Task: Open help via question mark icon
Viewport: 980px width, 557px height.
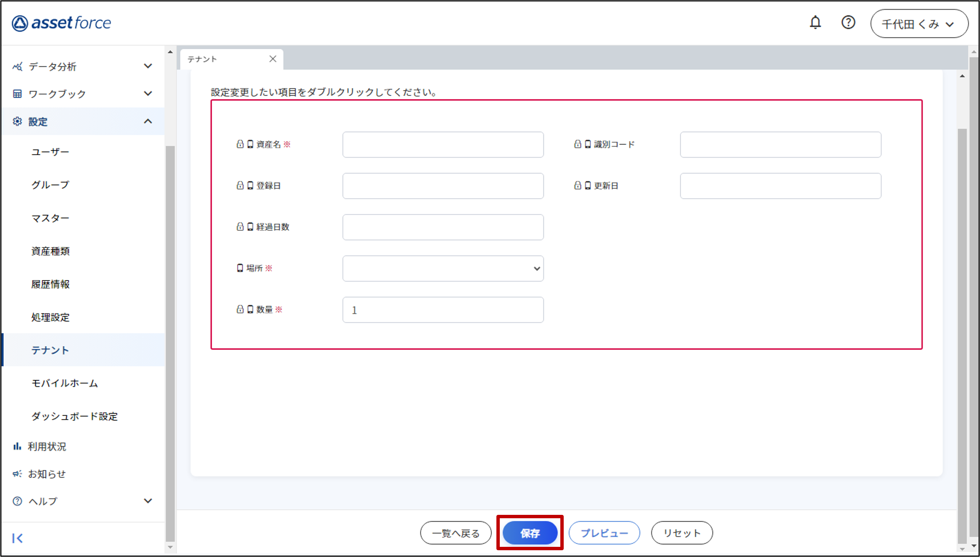Action: 848,23
